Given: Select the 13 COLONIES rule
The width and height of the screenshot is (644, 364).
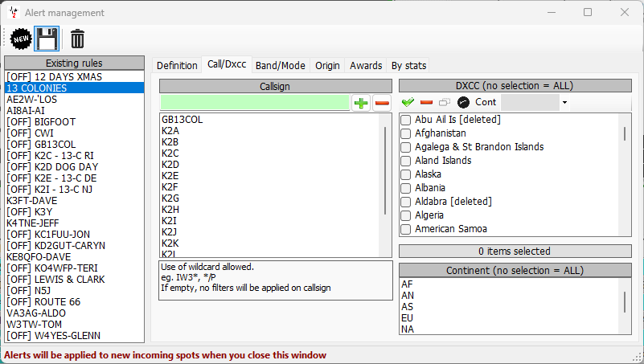Looking at the screenshot, I should (x=74, y=88).
